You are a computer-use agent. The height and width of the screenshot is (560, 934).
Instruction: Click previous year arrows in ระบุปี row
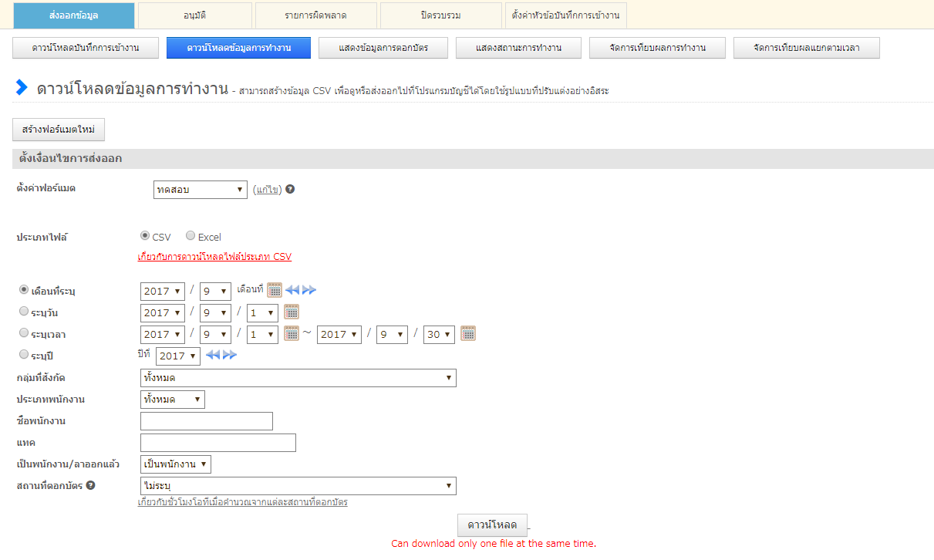[213, 355]
